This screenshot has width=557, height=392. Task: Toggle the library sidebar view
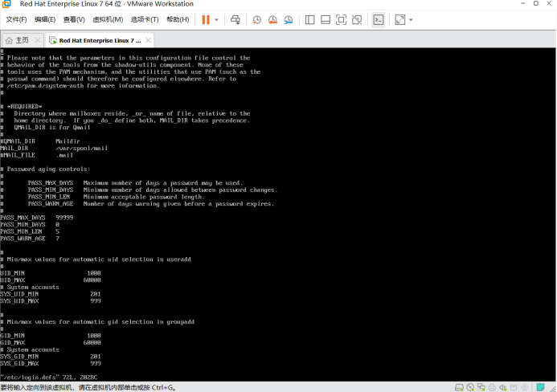click(x=309, y=20)
